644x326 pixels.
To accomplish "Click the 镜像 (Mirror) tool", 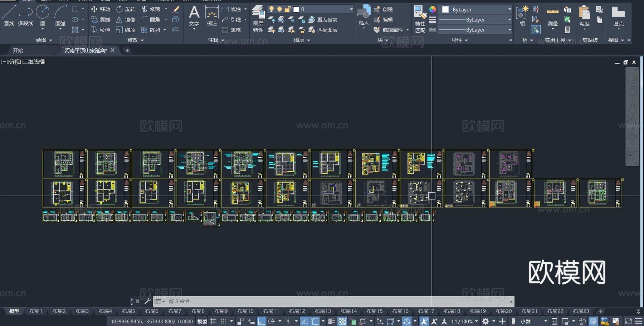I will tap(126, 19).
